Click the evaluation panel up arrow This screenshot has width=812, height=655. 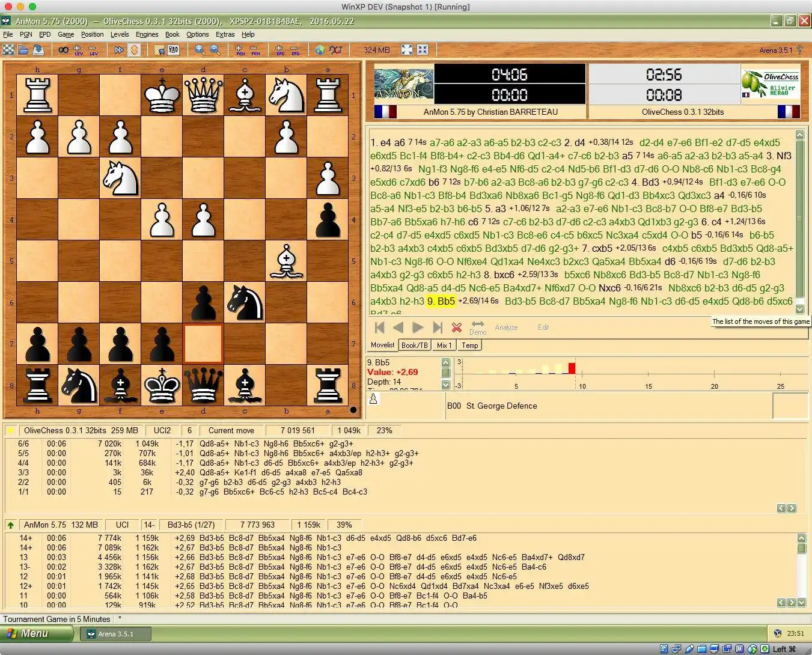click(x=445, y=362)
